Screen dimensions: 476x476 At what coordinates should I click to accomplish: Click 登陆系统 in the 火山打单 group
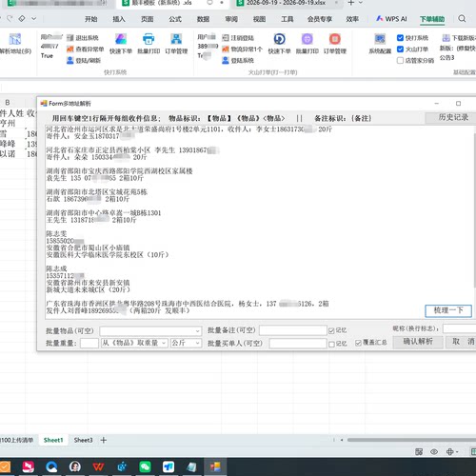(238, 60)
